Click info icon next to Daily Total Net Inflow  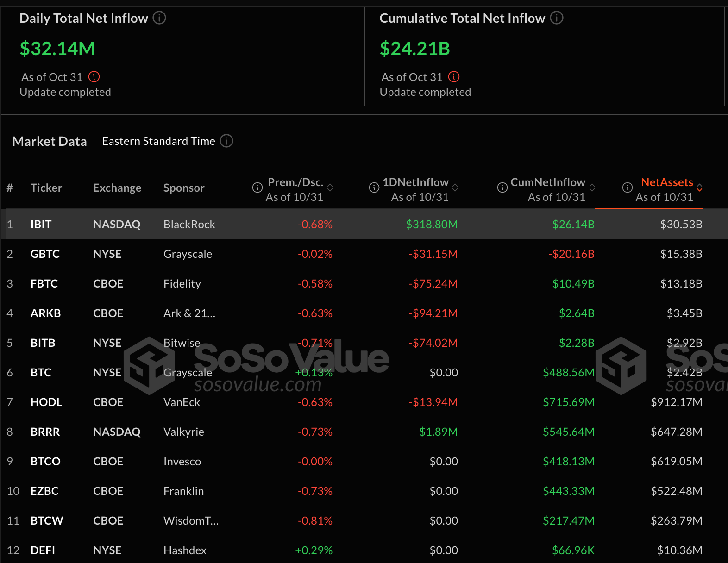159,18
